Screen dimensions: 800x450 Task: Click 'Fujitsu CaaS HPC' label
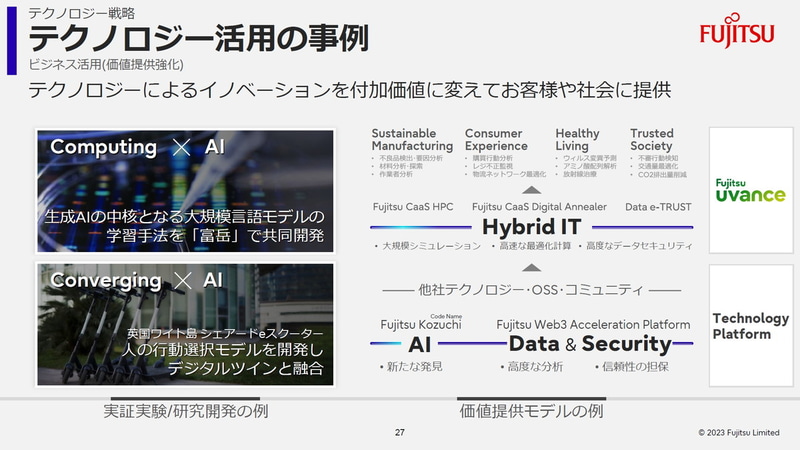pyautogui.click(x=413, y=207)
